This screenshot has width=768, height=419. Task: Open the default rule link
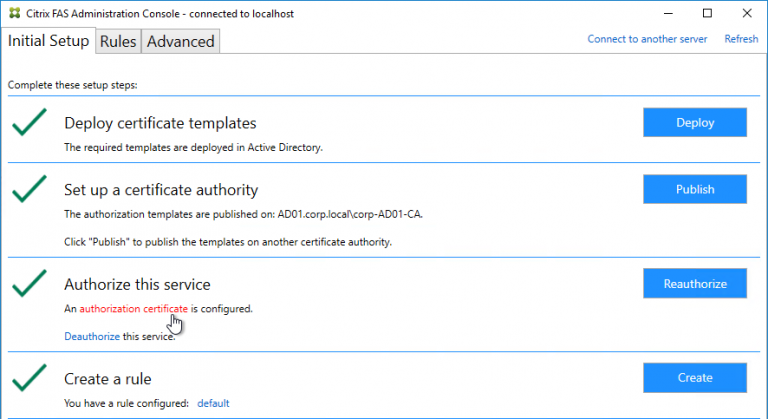click(213, 403)
